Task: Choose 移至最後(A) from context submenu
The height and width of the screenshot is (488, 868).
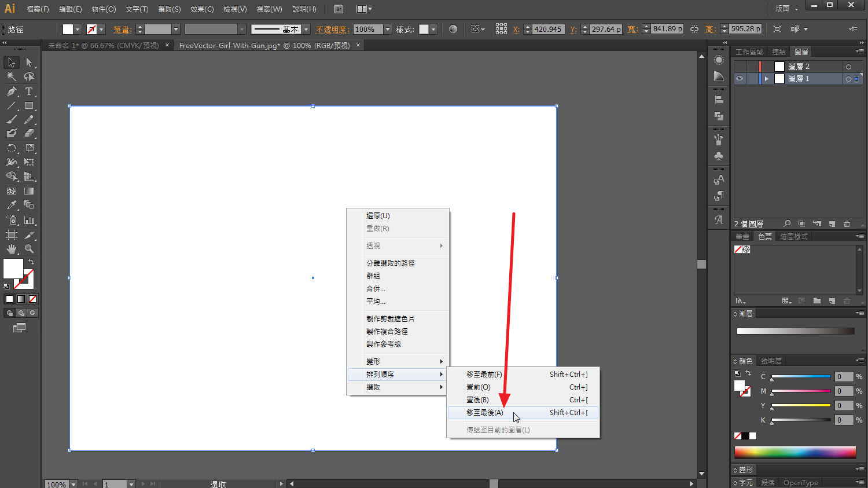Action: point(523,413)
